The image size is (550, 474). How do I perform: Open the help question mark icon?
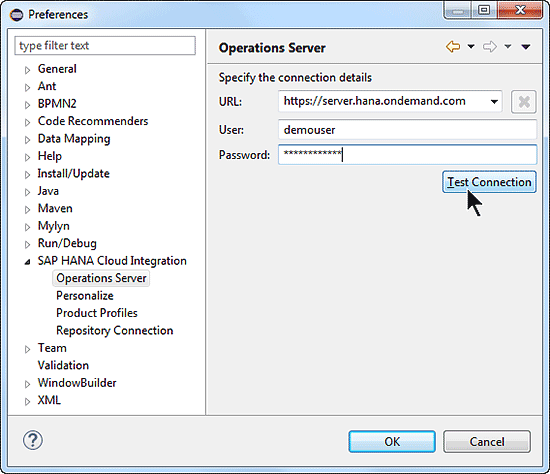click(33, 440)
